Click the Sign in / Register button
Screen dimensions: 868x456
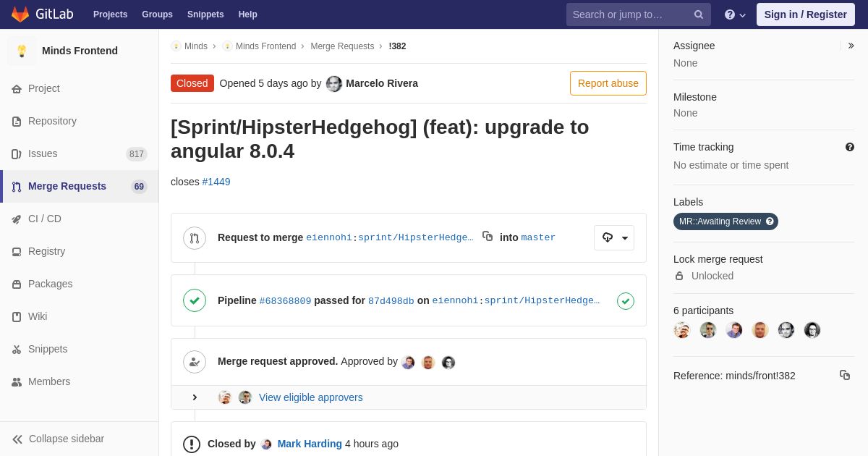click(x=806, y=14)
